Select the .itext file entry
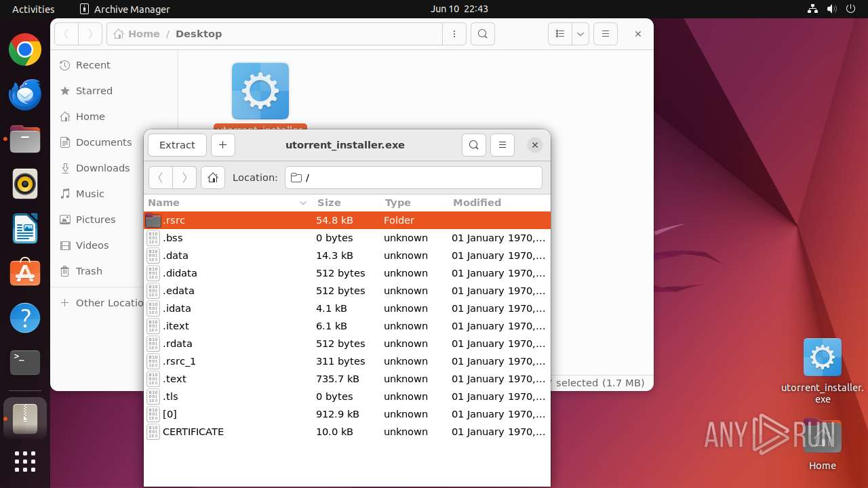The image size is (868, 488). click(x=347, y=326)
